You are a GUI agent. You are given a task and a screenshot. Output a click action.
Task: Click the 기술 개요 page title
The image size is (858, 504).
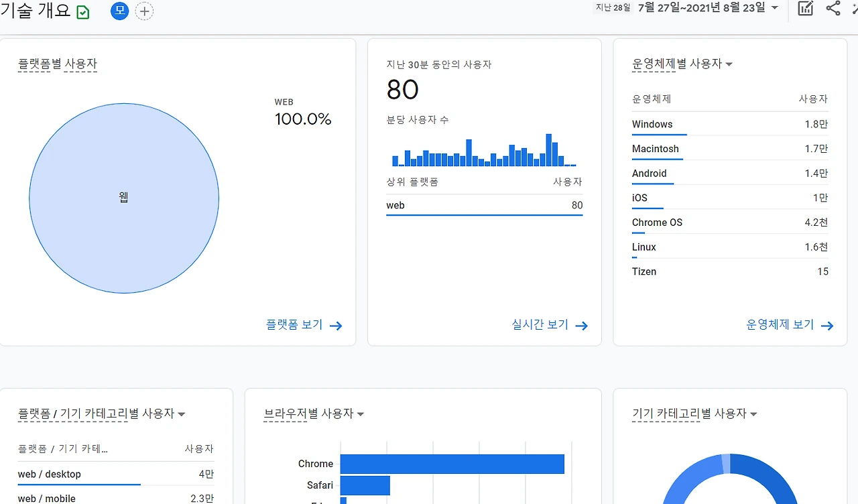tap(36, 11)
